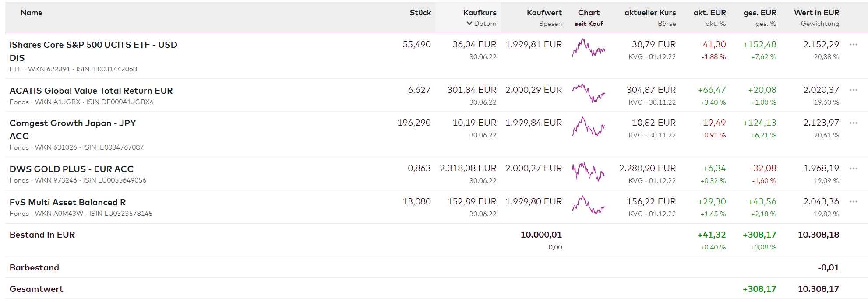Open more options for Comgest Growth Japan
Image resolution: width=868 pixels, height=302 pixels.
[x=853, y=123]
